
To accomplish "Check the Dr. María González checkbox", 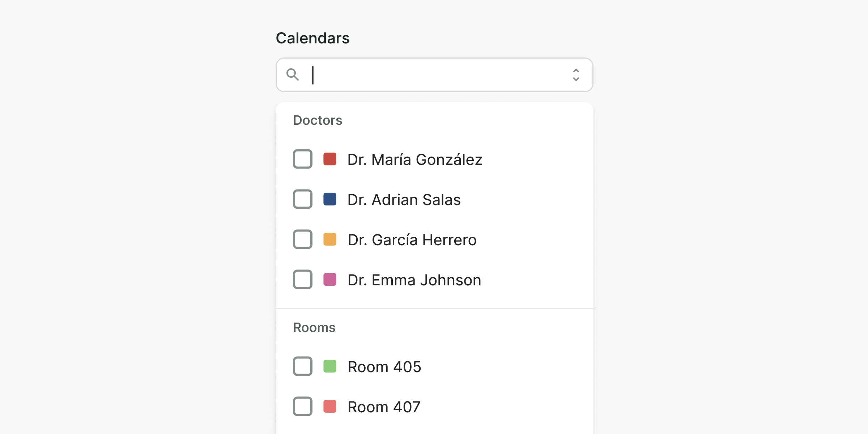I will click(303, 159).
